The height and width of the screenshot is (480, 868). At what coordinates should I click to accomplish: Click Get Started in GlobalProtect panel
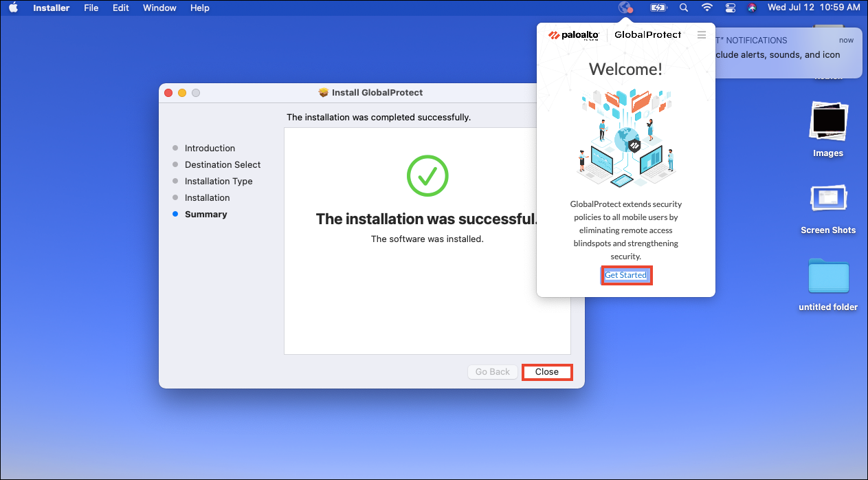(x=625, y=275)
